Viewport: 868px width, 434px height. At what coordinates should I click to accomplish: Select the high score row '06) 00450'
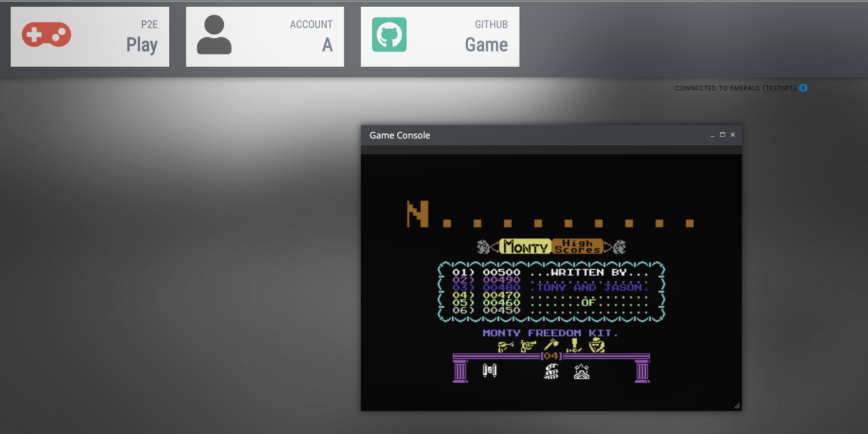(x=551, y=310)
